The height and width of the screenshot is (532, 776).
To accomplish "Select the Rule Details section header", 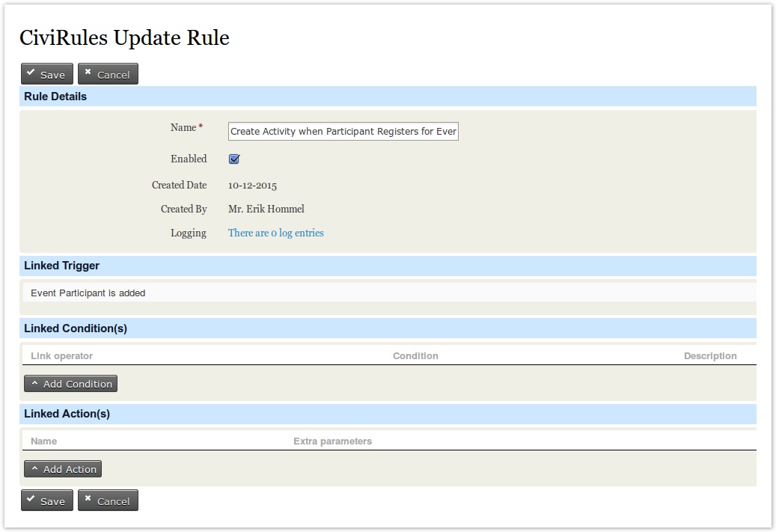I will click(55, 97).
